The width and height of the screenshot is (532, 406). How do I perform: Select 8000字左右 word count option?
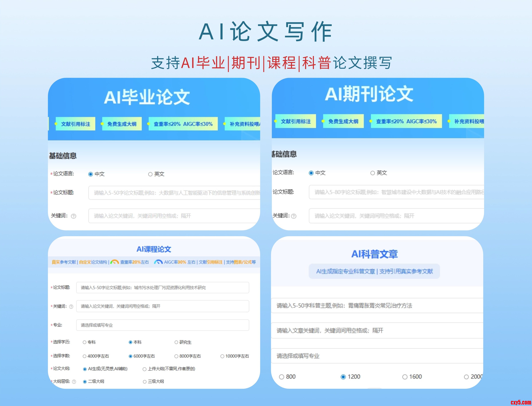coord(176,356)
